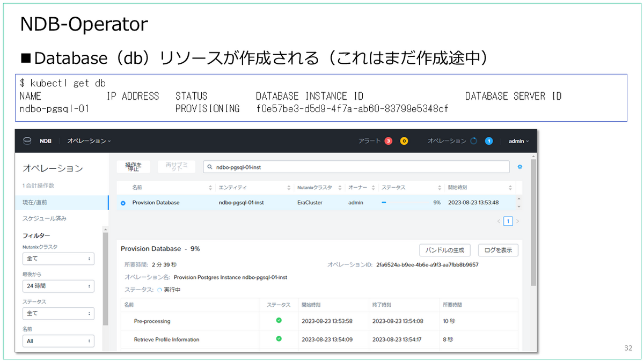Click the yellow alerts badge showing 0
The height and width of the screenshot is (362, 644).
[x=404, y=141]
